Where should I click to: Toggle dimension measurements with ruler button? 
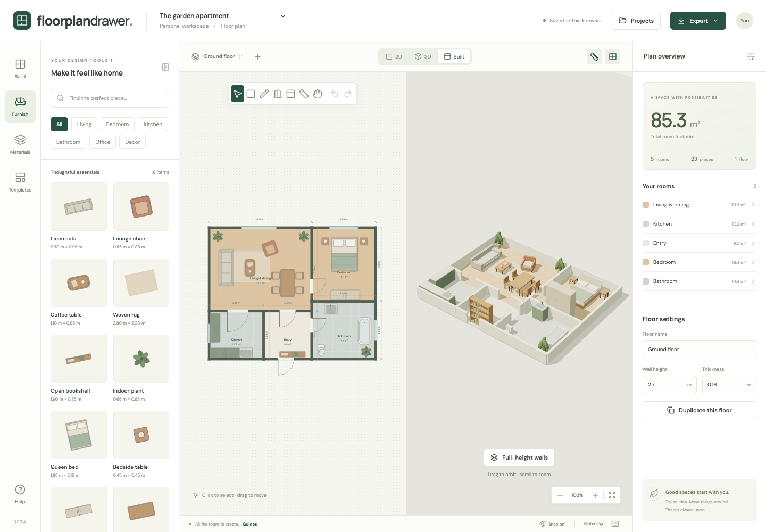pyautogui.click(x=595, y=56)
